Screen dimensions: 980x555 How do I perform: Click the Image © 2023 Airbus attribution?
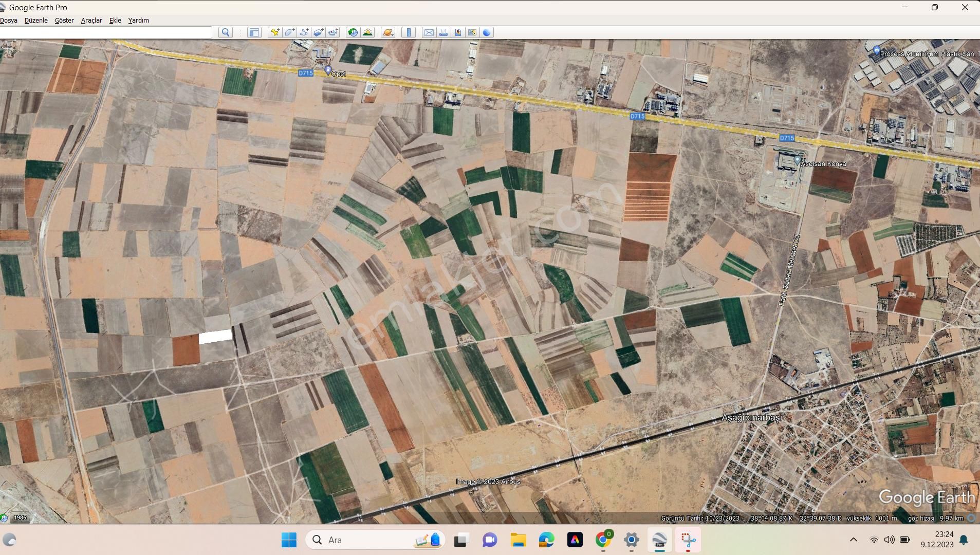tap(488, 482)
